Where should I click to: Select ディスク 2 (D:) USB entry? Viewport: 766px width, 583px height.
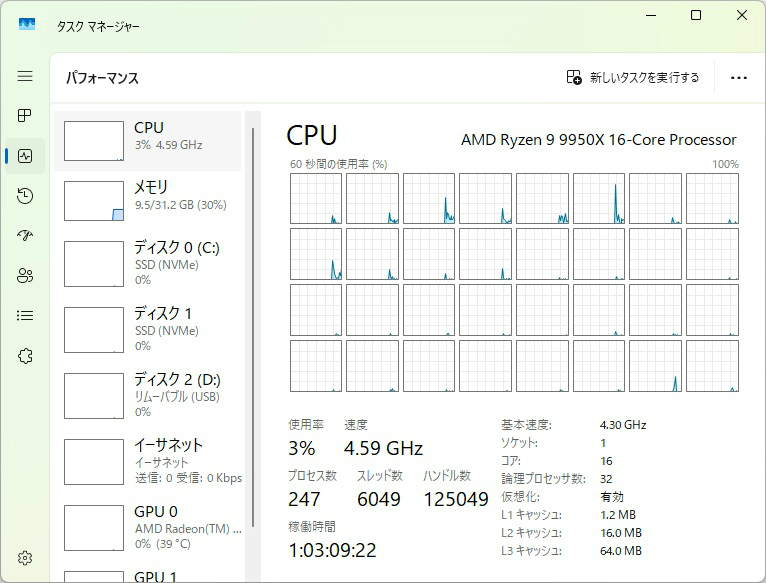tap(150, 395)
